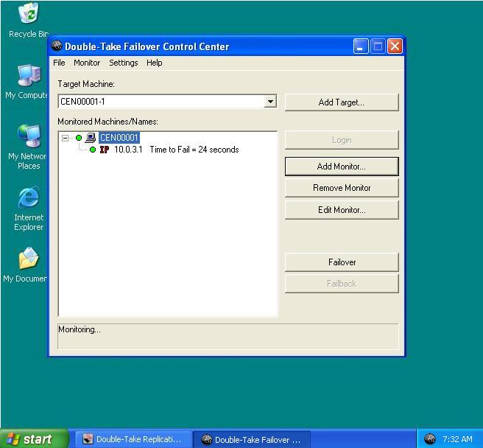
Task: Select the CEN00001 monitored machine entry
Action: pyautogui.click(x=119, y=138)
